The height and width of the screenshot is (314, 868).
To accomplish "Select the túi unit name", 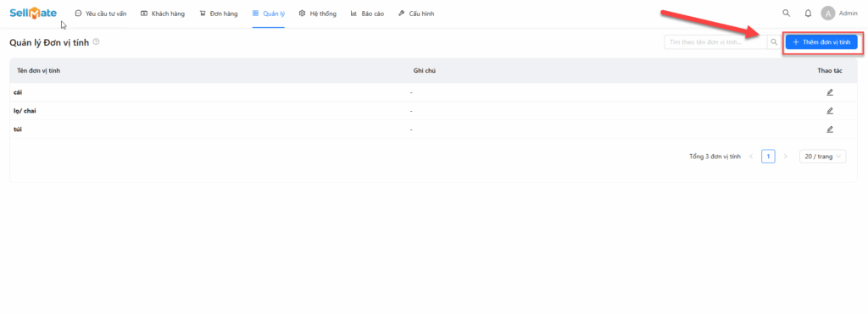I will (18, 129).
